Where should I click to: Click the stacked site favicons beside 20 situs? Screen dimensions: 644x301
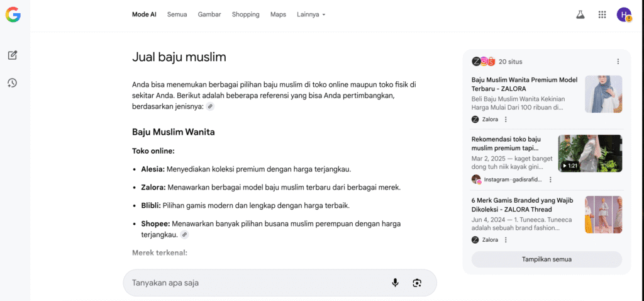484,62
